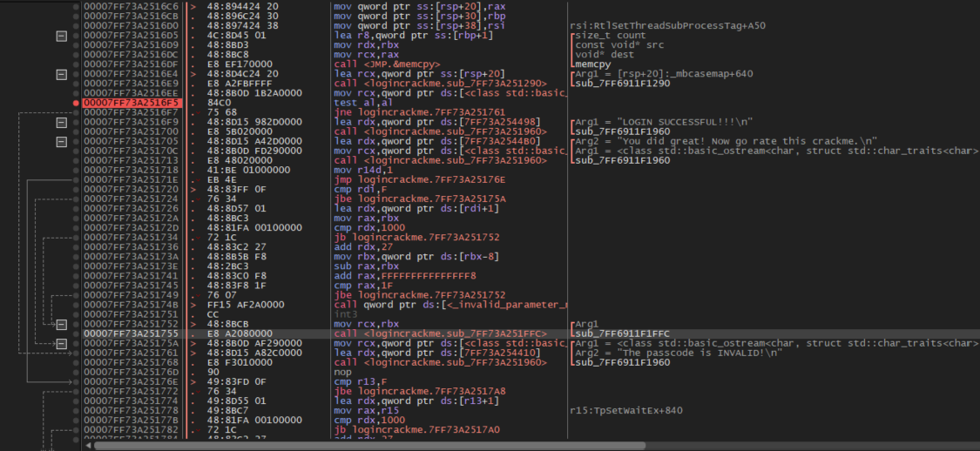The height and width of the screenshot is (451, 980).
Task: Click the 'rsi:RtlSetThreadSubProcessTag+A50' comment
Action: 668,25
